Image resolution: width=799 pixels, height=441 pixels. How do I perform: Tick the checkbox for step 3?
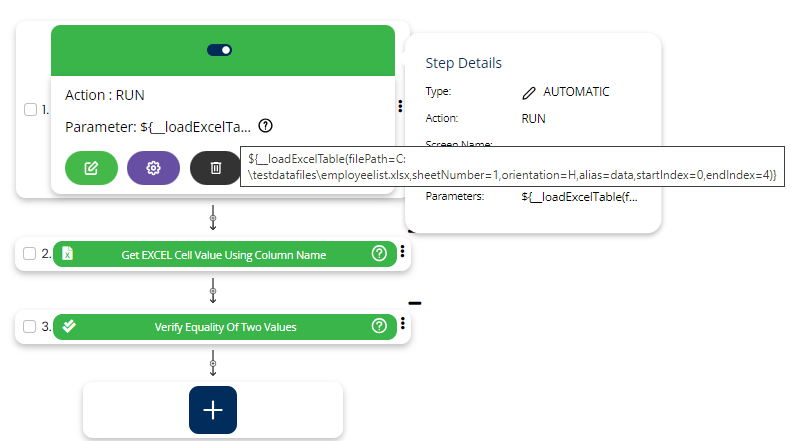pyautogui.click(x=31, y=326)
